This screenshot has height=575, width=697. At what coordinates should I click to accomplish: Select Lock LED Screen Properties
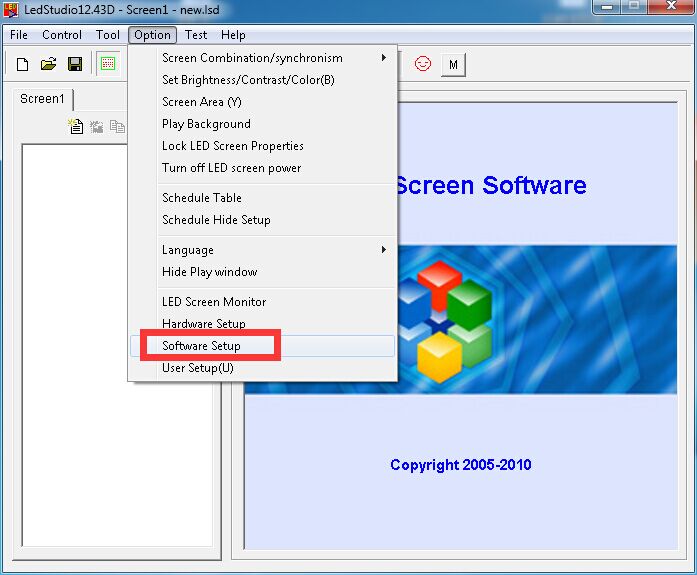[262, 146]
